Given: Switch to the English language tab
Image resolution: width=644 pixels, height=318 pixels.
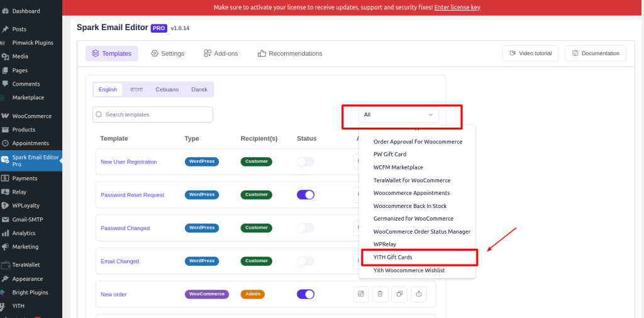Looking at the screenshot, I should click(x=108, y=89).
